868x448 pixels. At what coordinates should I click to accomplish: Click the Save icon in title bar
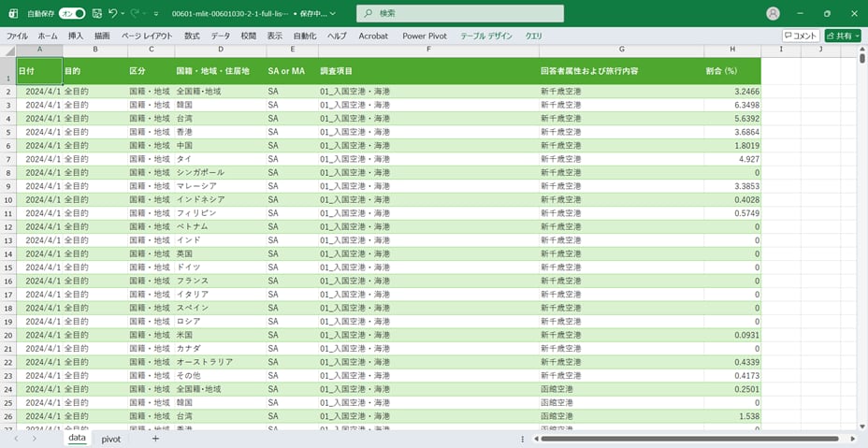coord(96,14)
